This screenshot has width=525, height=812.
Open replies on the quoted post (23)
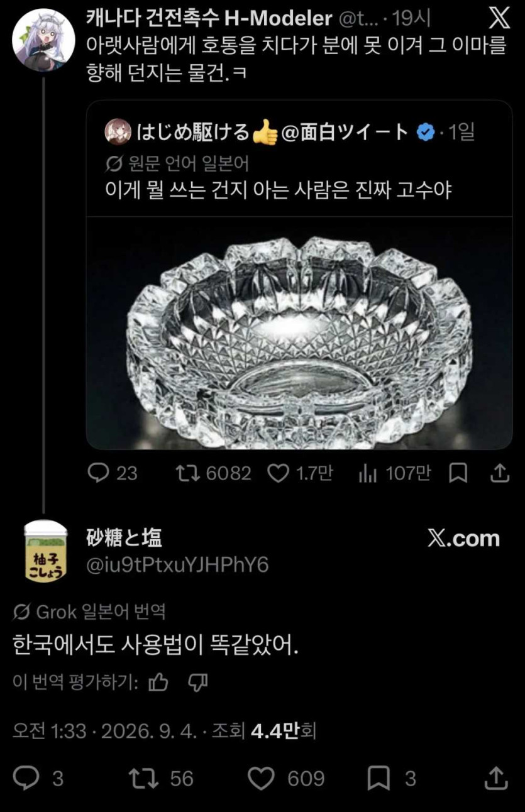click(113, 473)
